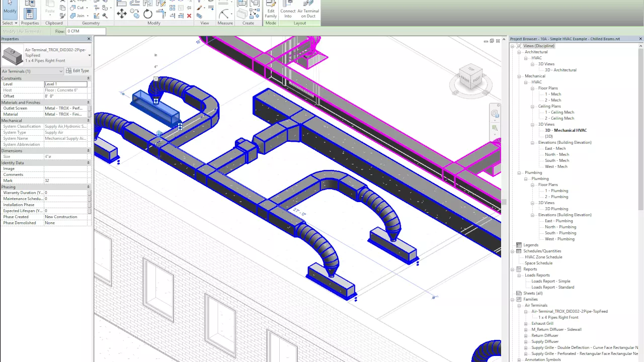Open the Select panel dropdown

[10, 23]
